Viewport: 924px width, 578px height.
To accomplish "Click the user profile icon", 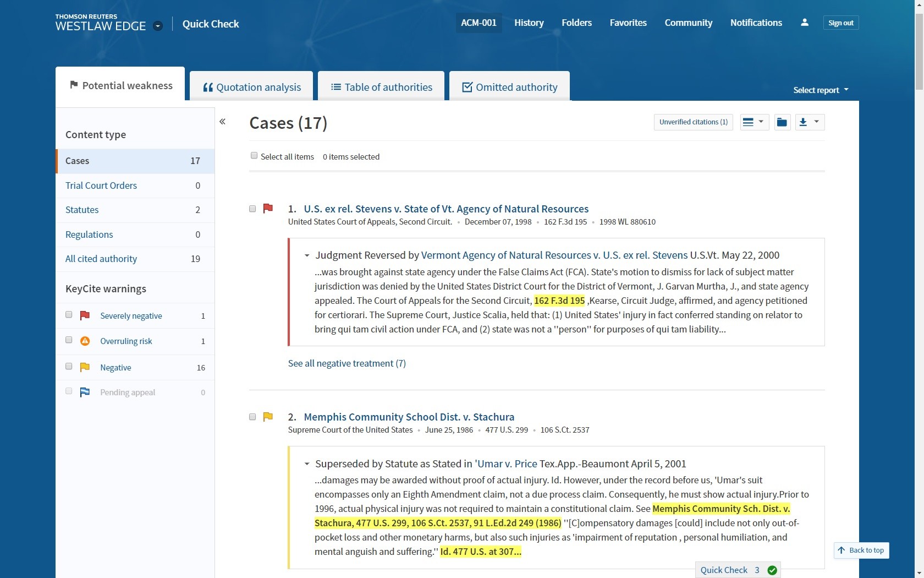I will pos(805,23).
